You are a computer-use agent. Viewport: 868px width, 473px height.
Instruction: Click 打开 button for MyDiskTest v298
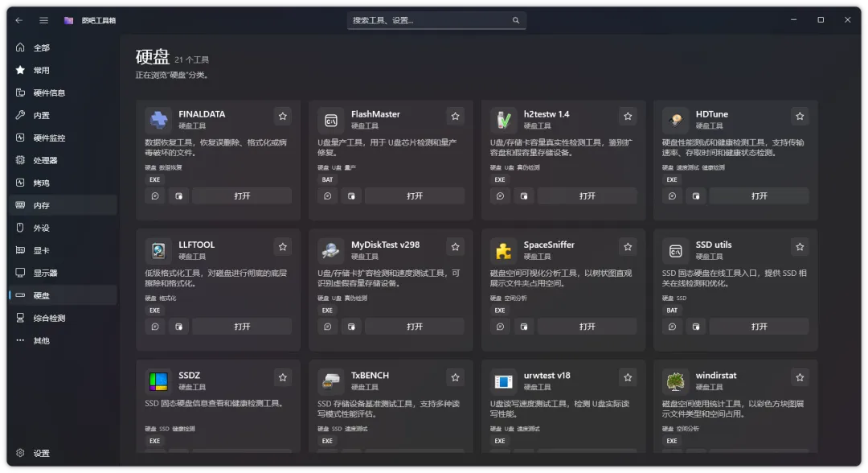(x=415, y=327)
